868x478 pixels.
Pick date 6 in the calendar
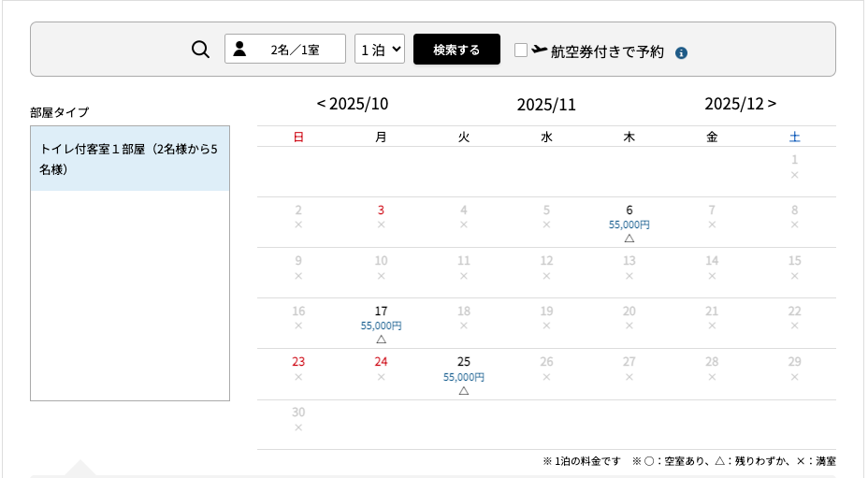629,210
